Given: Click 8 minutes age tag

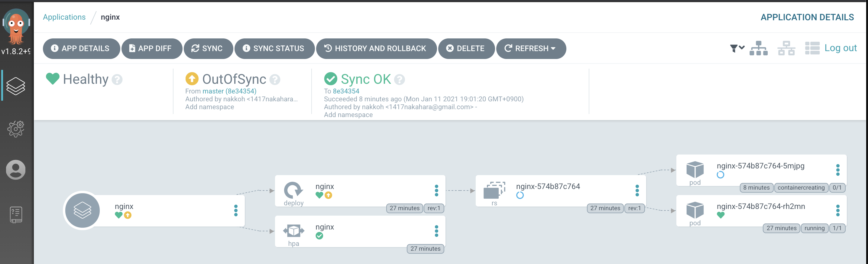Looking at the screenshot, I should click(x=756, y=188).
